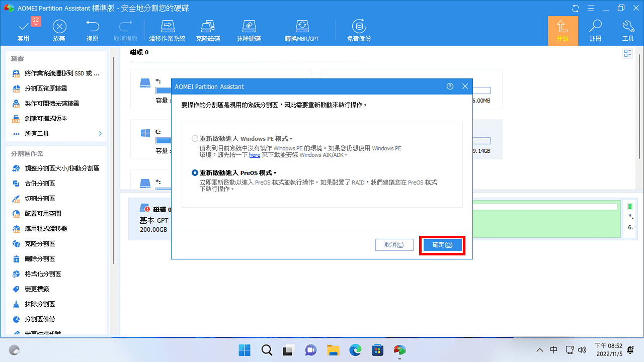Open Free Backup (免費備份)
644x362 pixels.
tap(358, 30)
